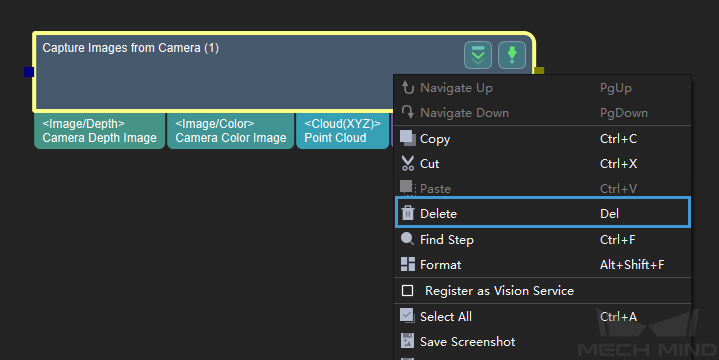Select the Capture Images from Camera step title
This screenshot has width=719, height=360.
(x=131, y=48)
